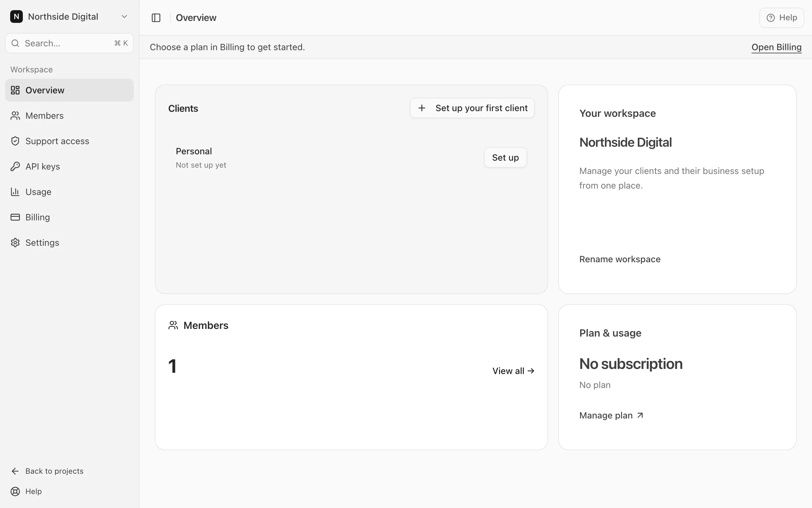Click the "Northside Digital" workspace heading in card
Screen dimensions: 812x508
tap(625, 143)
